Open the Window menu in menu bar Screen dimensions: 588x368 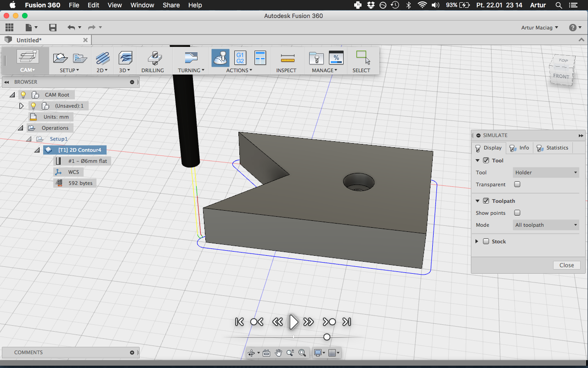pyautogui.click(x=142, y=5)
